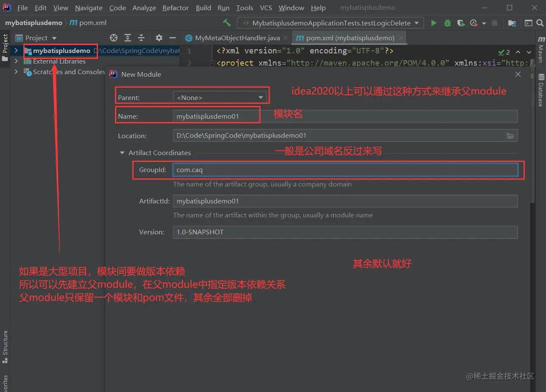546x392 pixels.
Task: Click the ArtifactId field
Action: (345, 201)
